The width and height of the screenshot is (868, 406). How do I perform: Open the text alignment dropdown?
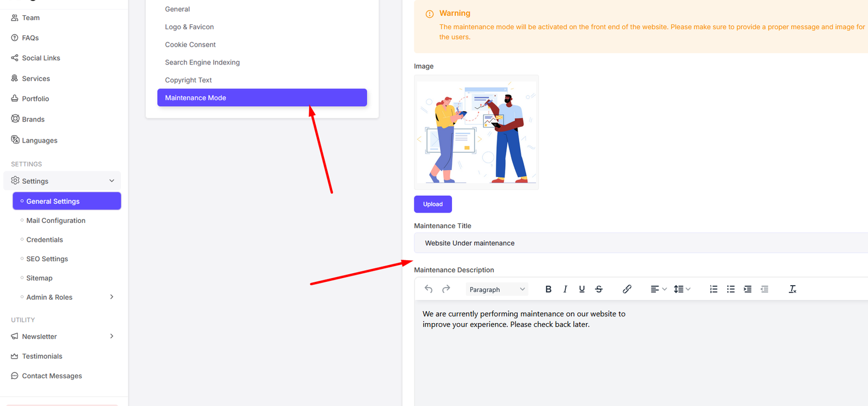click(x=658, y=289)
